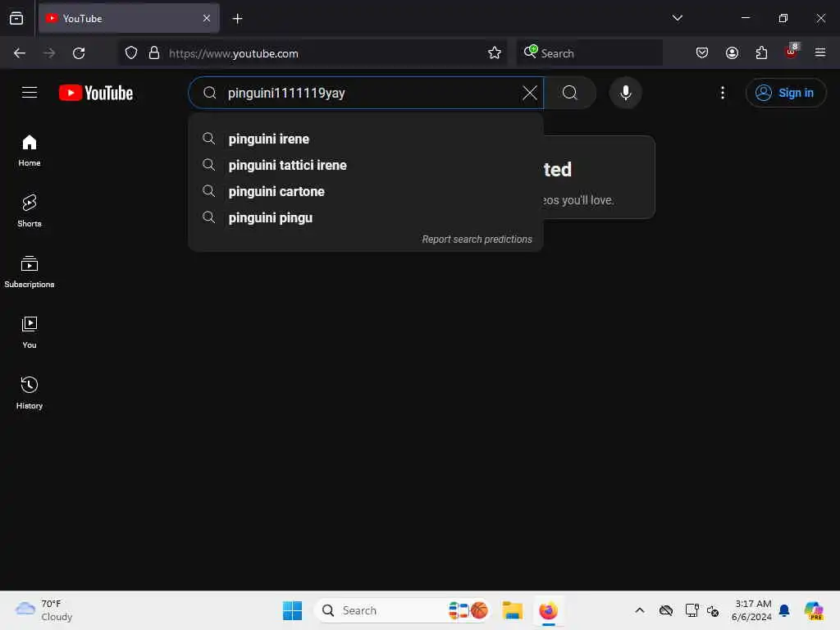Open Firefox View icon at top-left

pyautogui.click(x=16, y=18)
